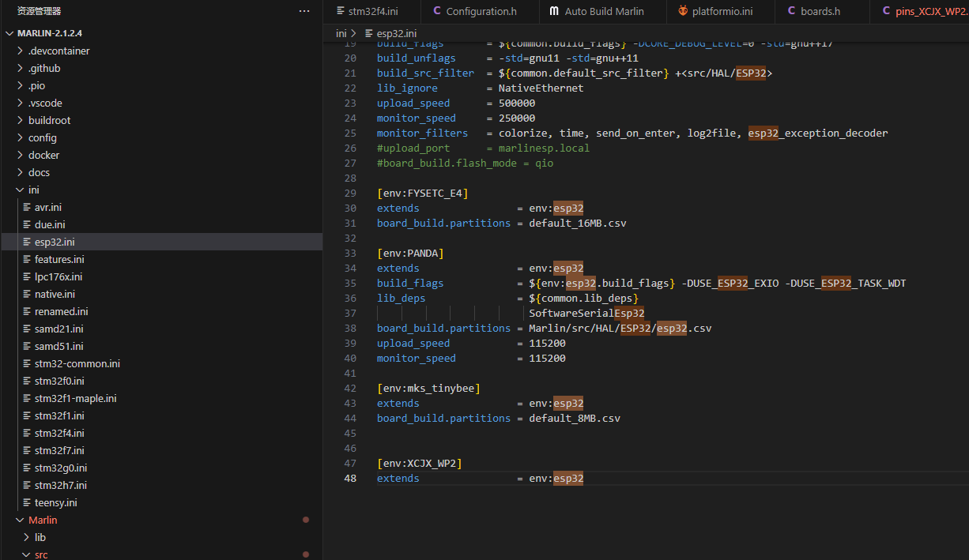Image resolution: width=969 pixels, height=560 pixels.
Task: Click the [env:XCJX_WP2] section header
Action: (x=420, y=464)
